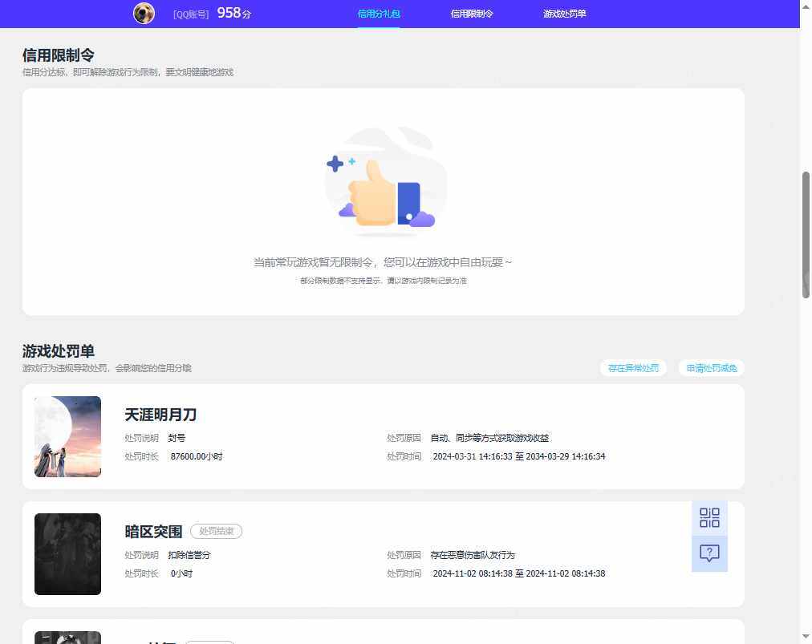Open the 天涯明月刀 game cover thumbnail
Viewport: 812px width, 644px height.
tap(68, 436)
